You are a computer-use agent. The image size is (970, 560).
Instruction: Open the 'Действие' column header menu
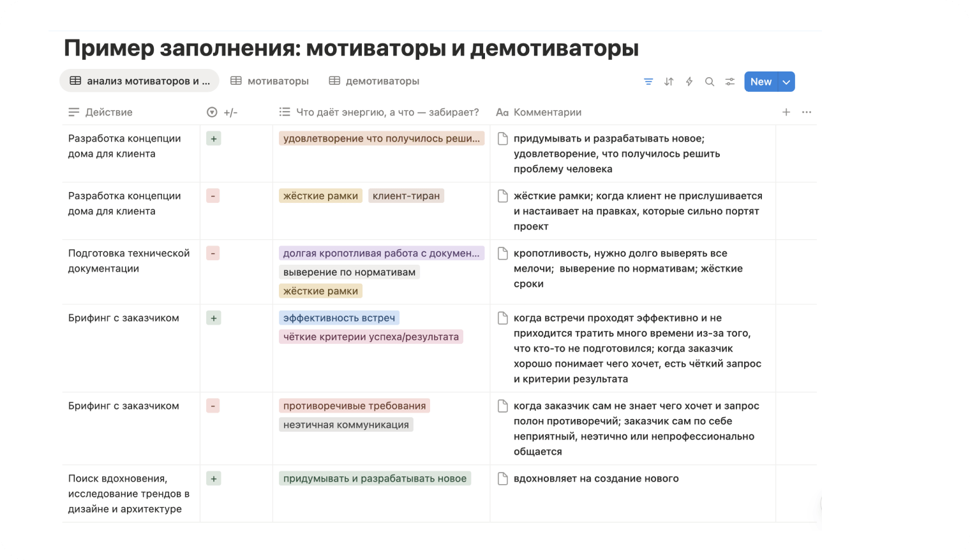pyautogui.click(x=100, y=112)
